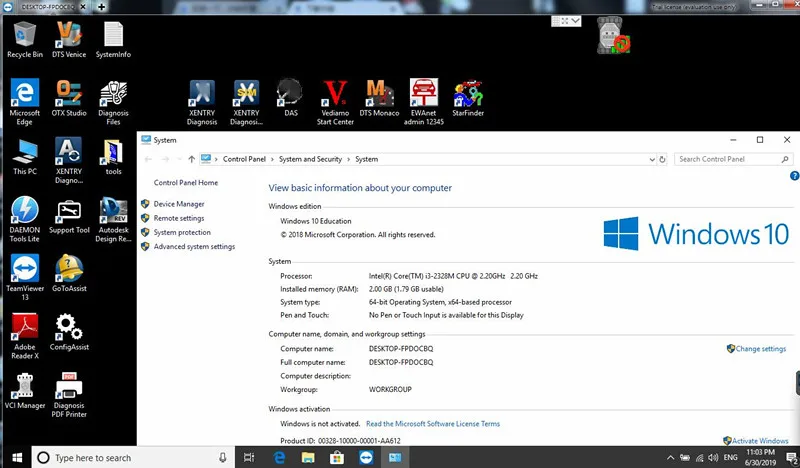Open the volume control in tray
This screenshot has width=800, height=468.
pos(714,457)
